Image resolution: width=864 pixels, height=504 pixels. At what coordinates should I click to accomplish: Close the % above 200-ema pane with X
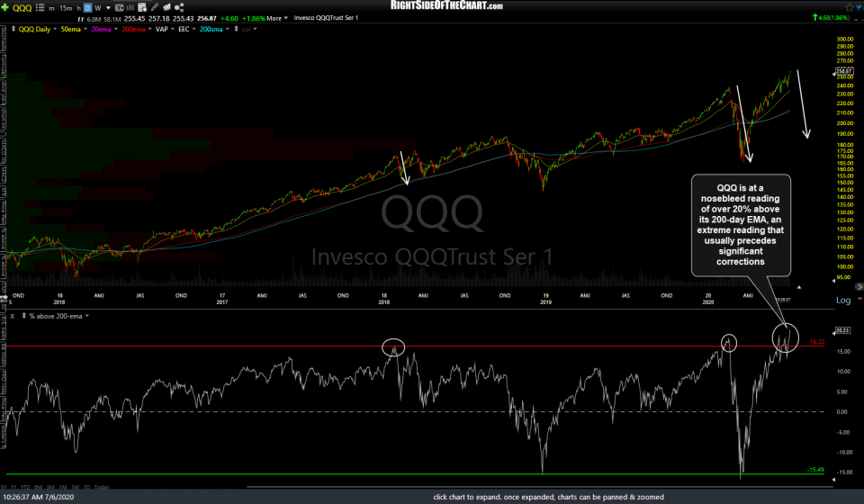(12, 316)
